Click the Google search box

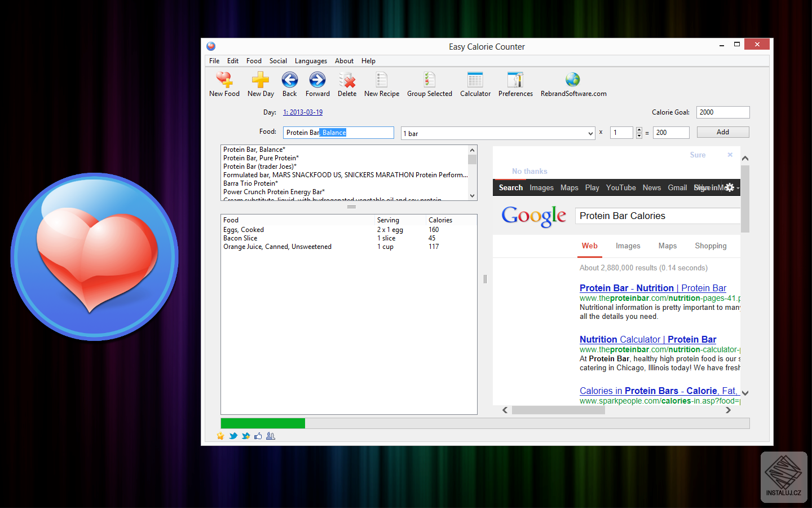click(x=657, y=216)
